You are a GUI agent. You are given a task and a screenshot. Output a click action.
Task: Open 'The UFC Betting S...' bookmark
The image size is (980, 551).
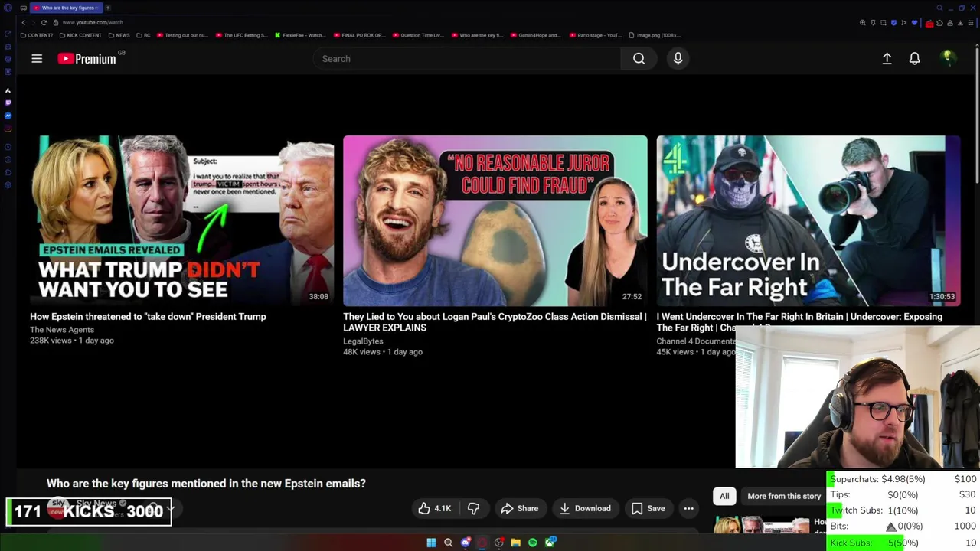(242, 35)
